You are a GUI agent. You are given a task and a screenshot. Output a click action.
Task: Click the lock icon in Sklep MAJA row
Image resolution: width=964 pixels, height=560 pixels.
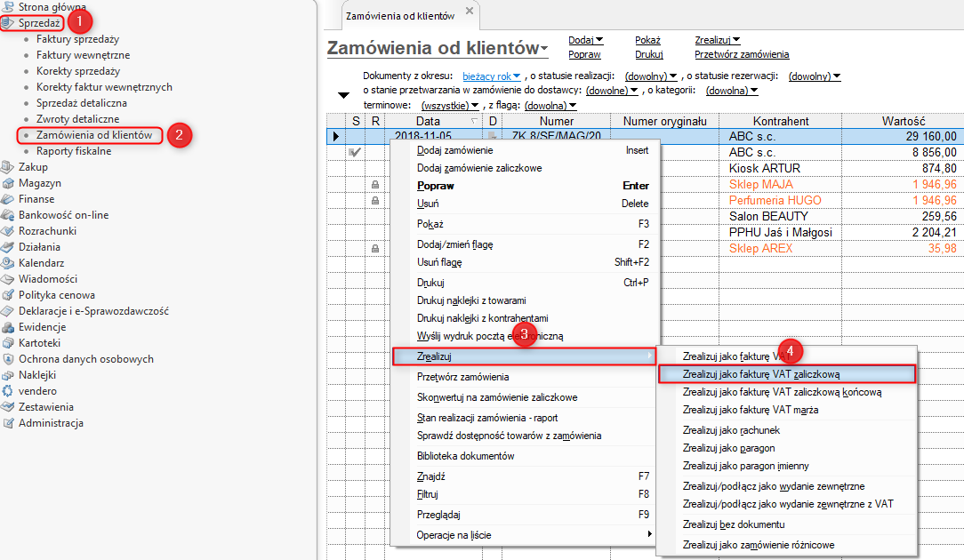tap(375, 184)
